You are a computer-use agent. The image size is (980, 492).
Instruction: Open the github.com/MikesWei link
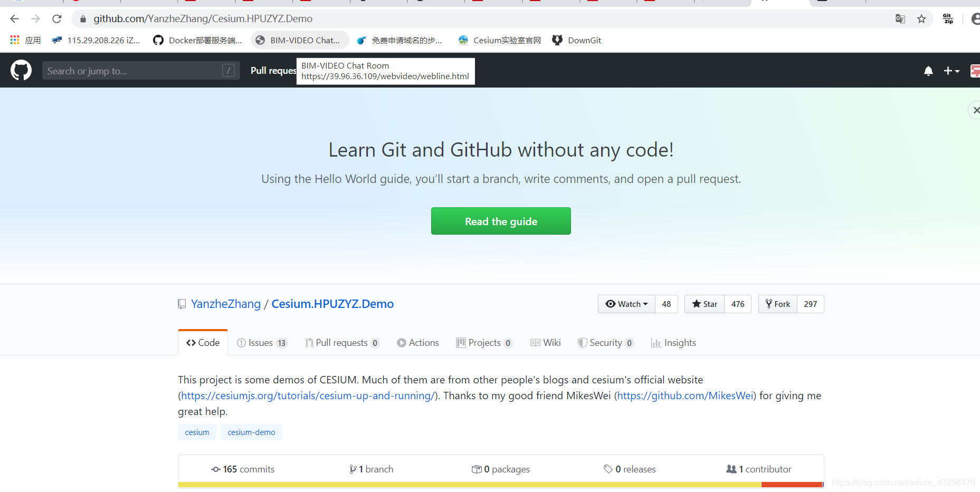685,395
